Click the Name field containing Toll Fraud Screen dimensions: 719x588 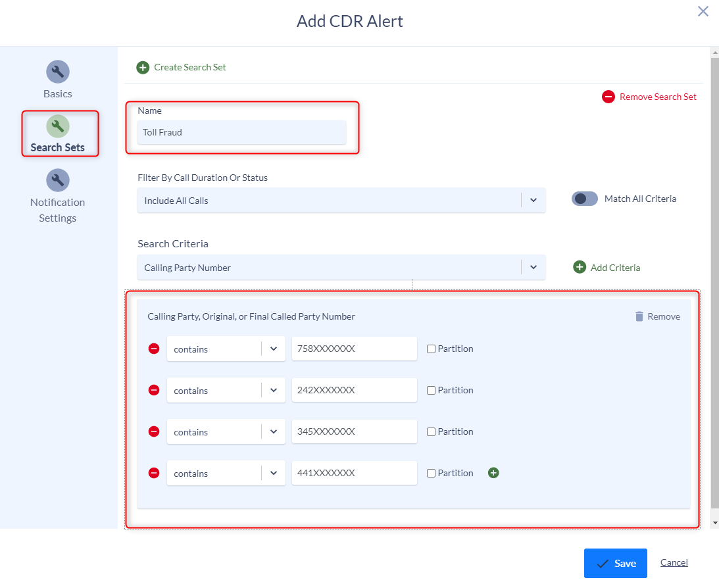(x=241, y=132)
